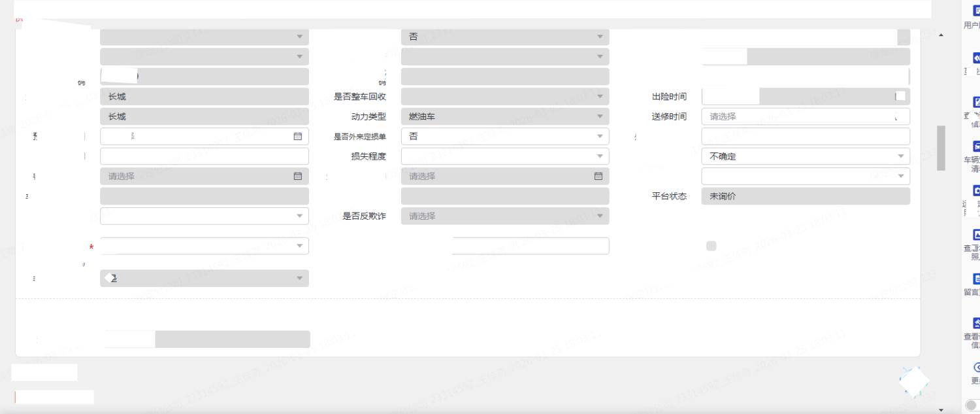Tick the checkbox in 出险时间 field
Viewport: 980px width, 414px height.
[900, 96]
